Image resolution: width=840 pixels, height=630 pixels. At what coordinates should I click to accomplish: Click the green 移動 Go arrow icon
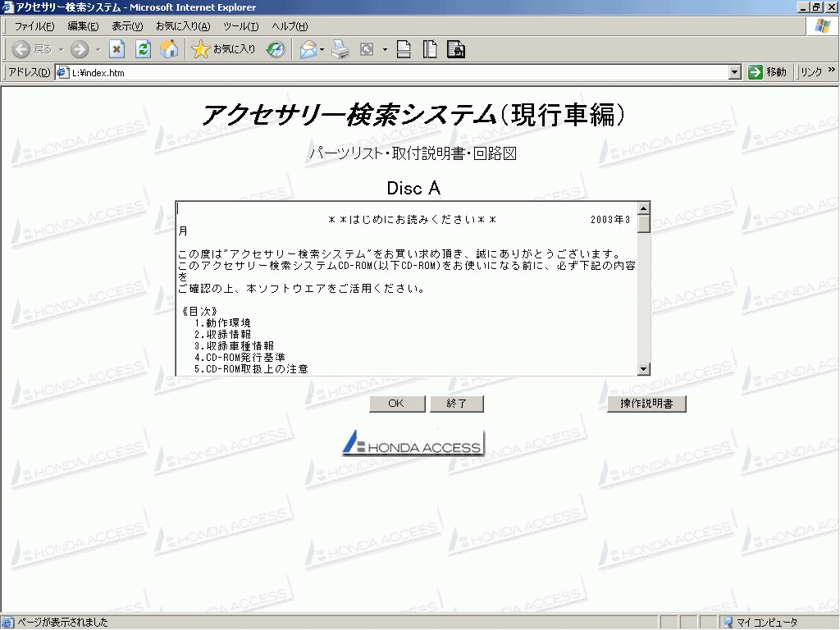(x=755, y=72)
